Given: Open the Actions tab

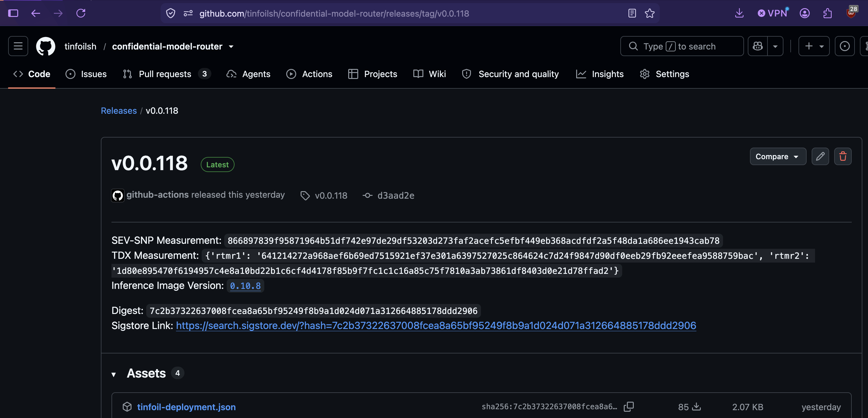Looking at the screenshot, I should 309,74.
